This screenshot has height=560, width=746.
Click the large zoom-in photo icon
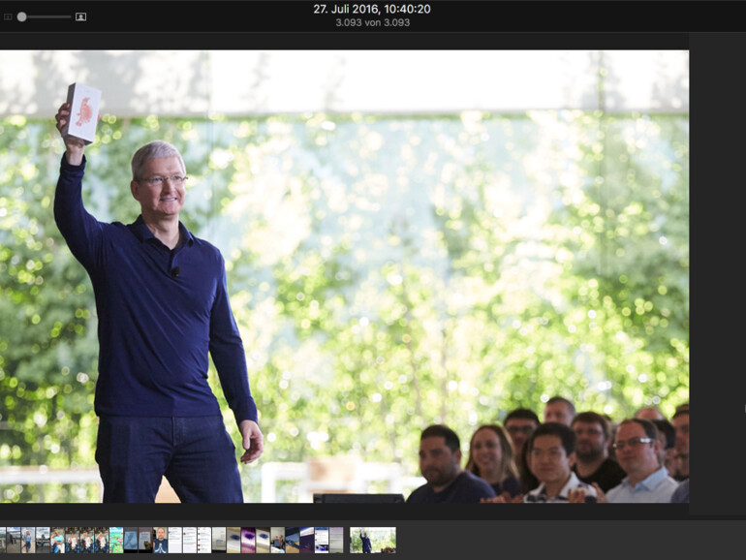[x=80, y=17]
